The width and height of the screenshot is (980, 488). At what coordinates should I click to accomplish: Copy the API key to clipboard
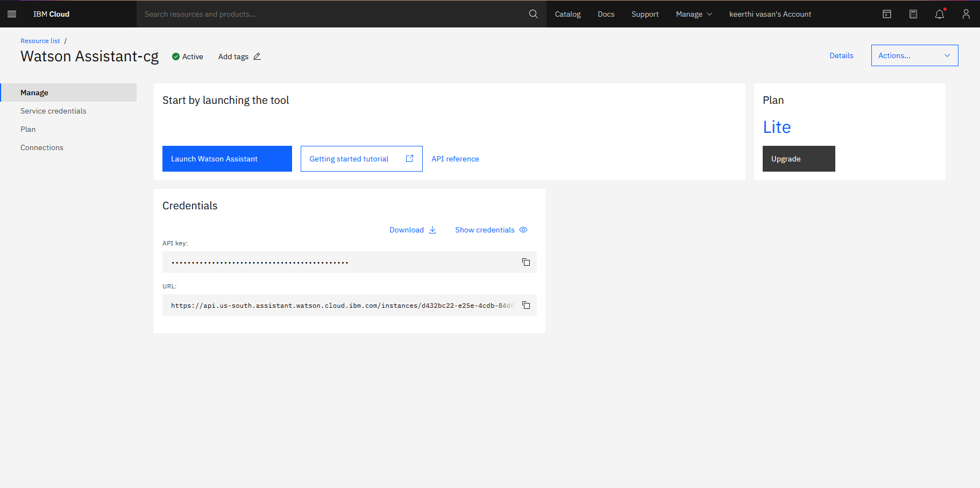click(525, 262)
